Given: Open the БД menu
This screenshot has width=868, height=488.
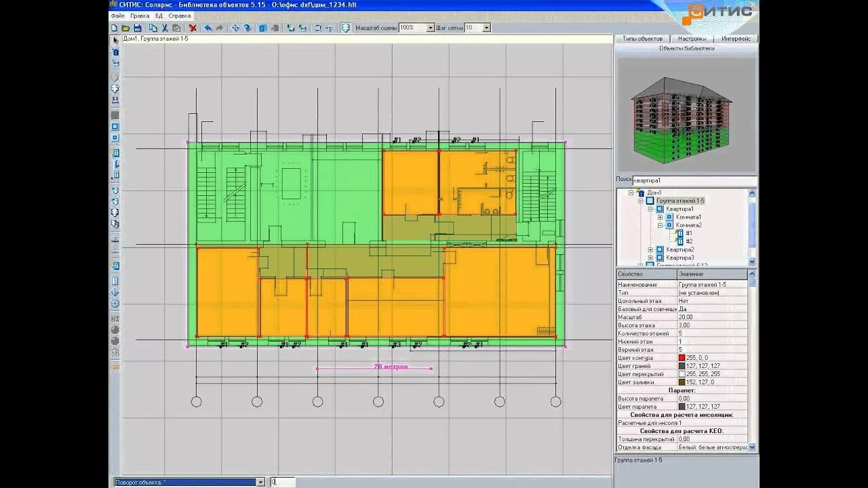Looking at the screenshot, I should 159,15.
